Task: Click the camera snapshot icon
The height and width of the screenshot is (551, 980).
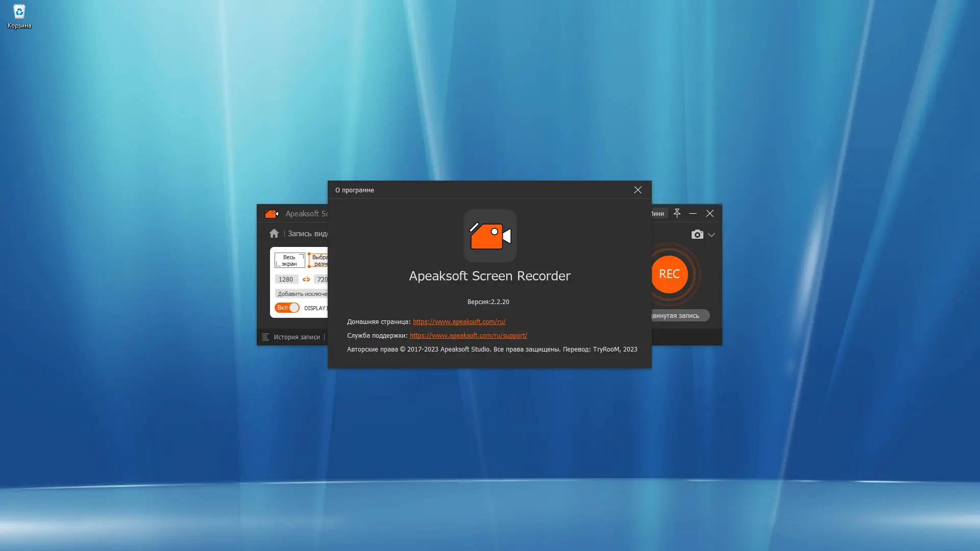Action: point(697,235)
